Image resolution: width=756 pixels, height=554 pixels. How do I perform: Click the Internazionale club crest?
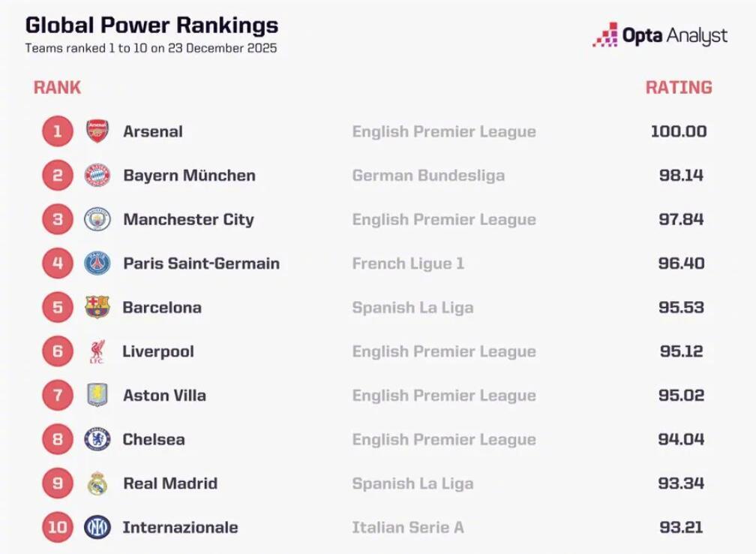coord(97,527)
